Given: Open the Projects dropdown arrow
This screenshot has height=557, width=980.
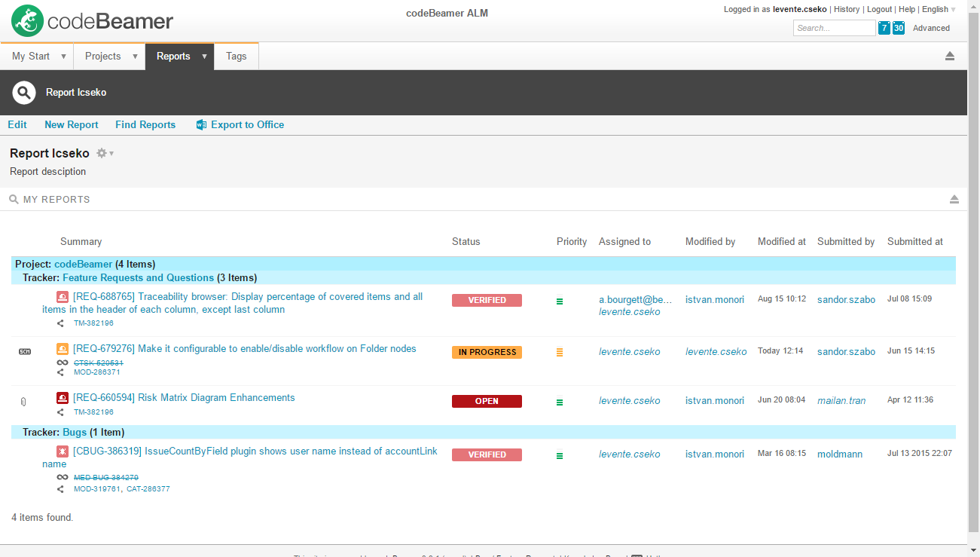Looking at the screenshot, I should (136, 57).
